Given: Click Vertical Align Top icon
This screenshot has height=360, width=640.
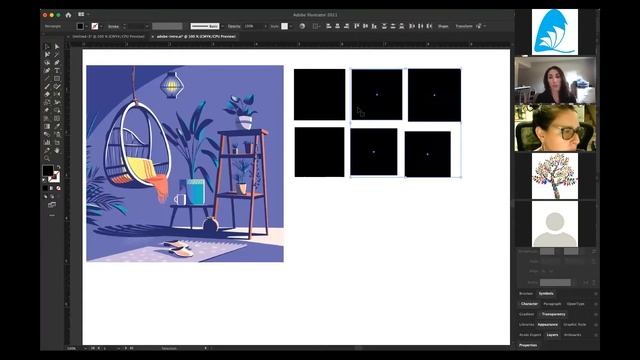Looking at the screenshot, I should (356, 26).
